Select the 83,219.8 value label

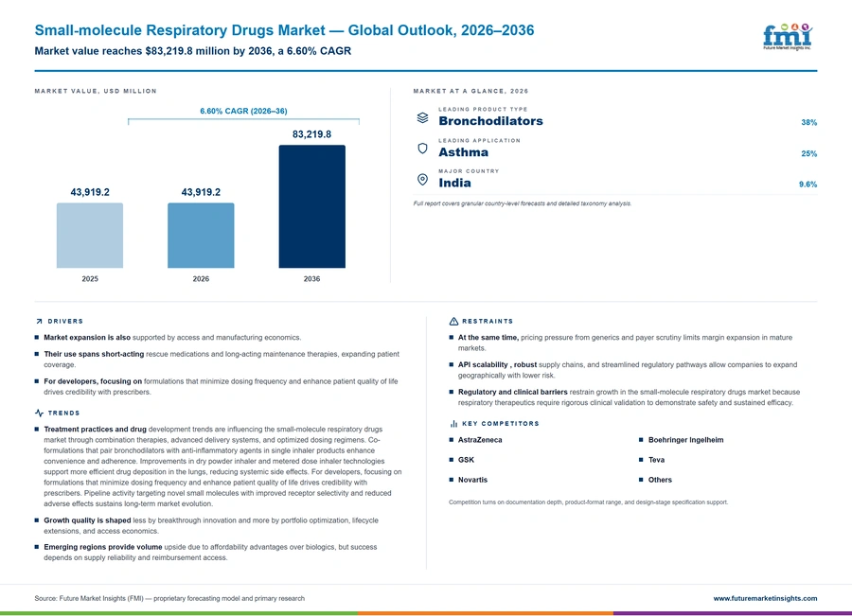pos(311,134)
